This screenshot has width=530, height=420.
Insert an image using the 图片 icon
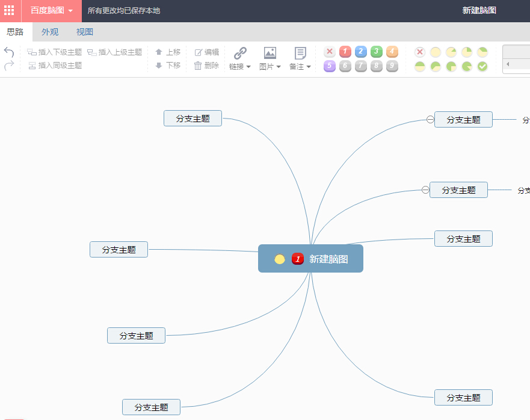pyautogui.click(x=269, y=52)
